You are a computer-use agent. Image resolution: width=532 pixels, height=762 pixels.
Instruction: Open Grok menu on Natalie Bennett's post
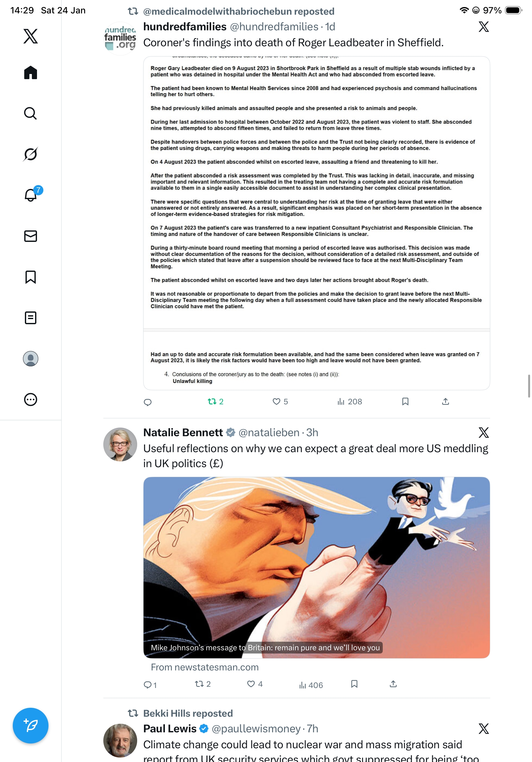coord(484,432)
